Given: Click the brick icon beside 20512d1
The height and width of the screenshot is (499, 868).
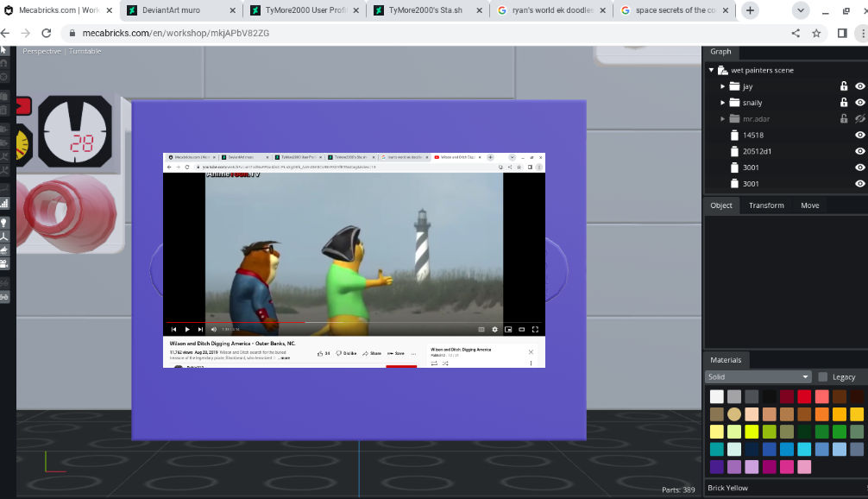Looking at the screenshot, I should [734, 151].
